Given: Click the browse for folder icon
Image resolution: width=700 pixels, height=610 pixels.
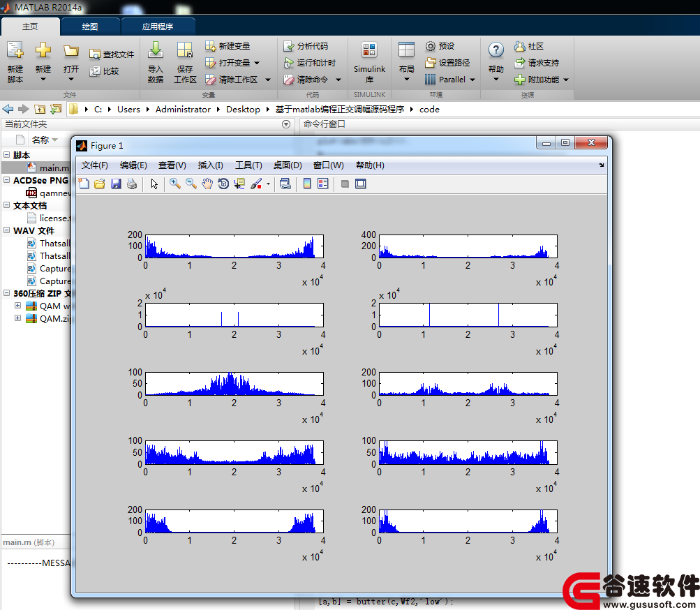Looking at the screenshot, I should 56,109.
